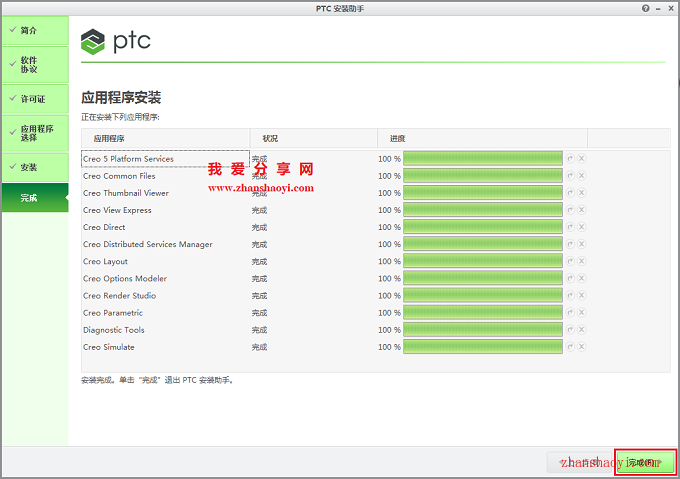This screenshot has width=680, height=479.
Task: Click retry icon in Creo Layout row
Action: pos(570,261)
